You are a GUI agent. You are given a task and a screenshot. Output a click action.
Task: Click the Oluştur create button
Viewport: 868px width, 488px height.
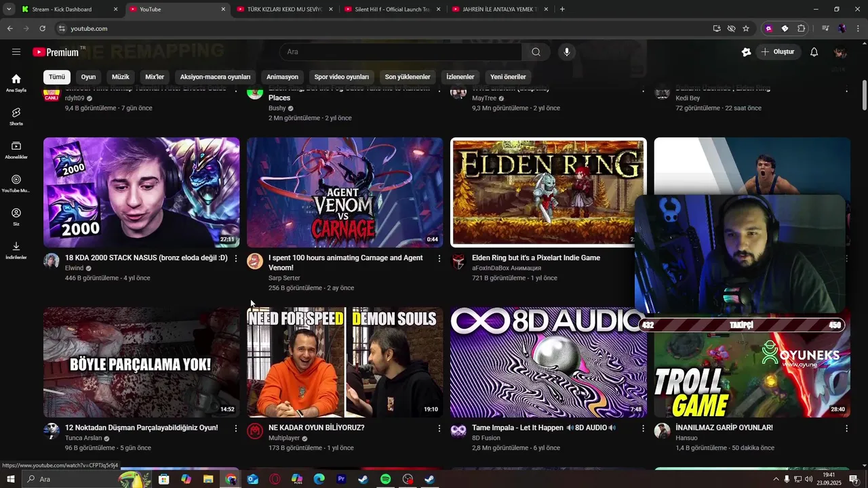[778, 52]
